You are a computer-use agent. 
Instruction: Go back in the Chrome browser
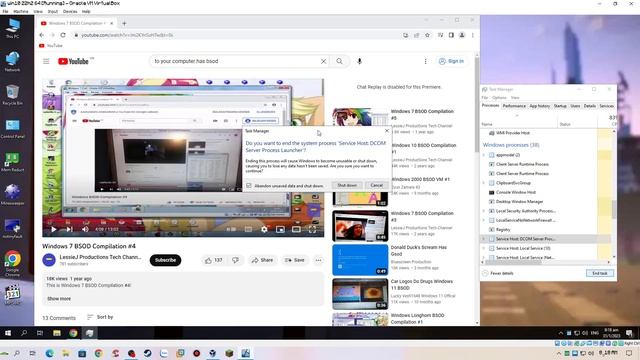(42, 35)
